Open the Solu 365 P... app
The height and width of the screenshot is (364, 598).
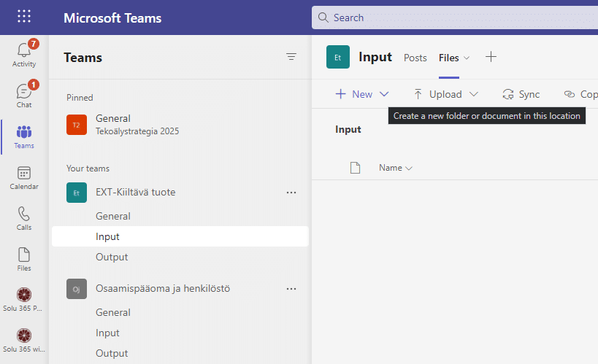click(x=24, y=300)
